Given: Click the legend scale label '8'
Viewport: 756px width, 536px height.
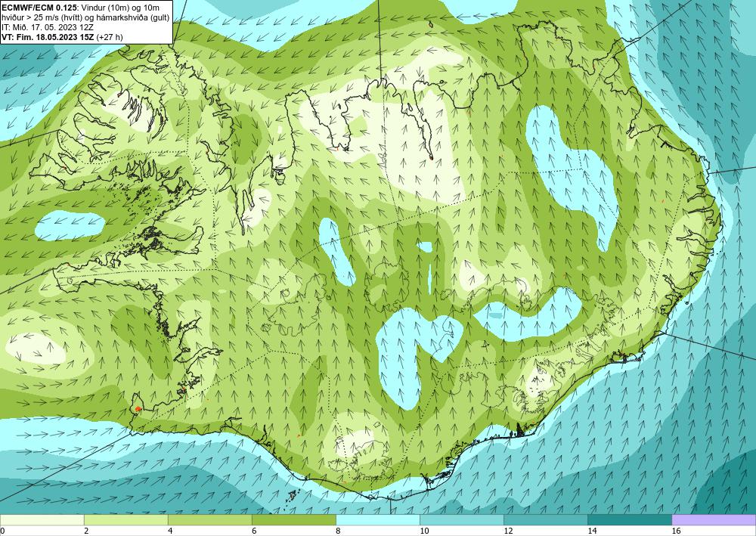Looking at the screenshot, I should 338,531.
